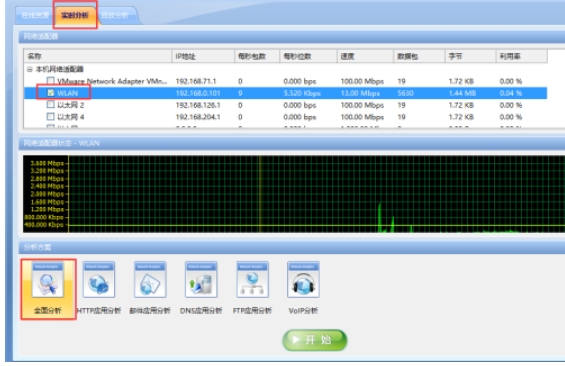Sort by the 速度 column header
Viewport: 565px width, 366px height.
(x=365, y=56)
